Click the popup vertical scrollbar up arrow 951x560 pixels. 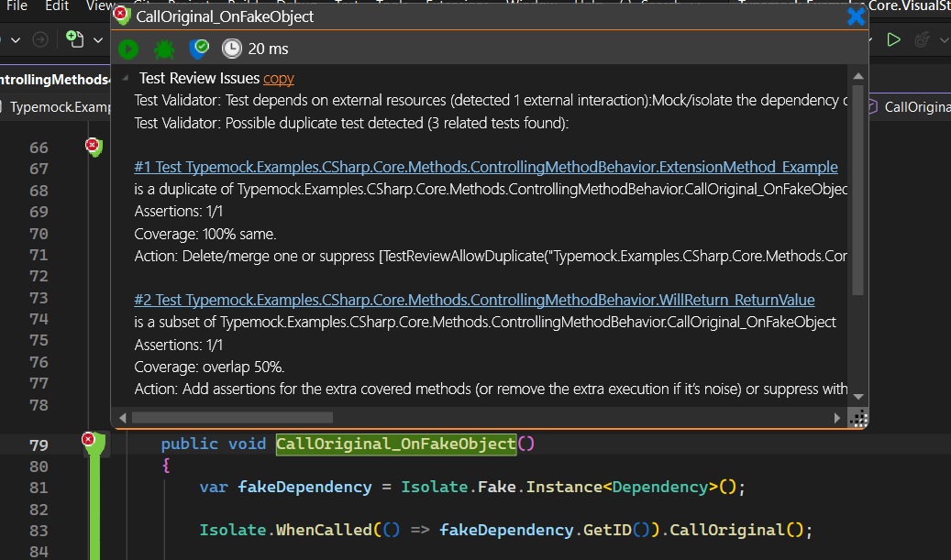[858, 76]
